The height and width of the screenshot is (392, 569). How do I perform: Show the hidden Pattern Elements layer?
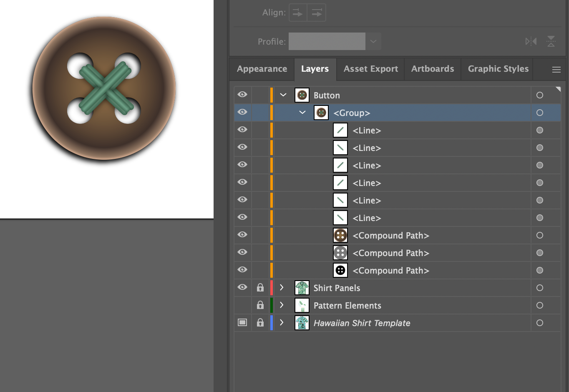point(242,305)
